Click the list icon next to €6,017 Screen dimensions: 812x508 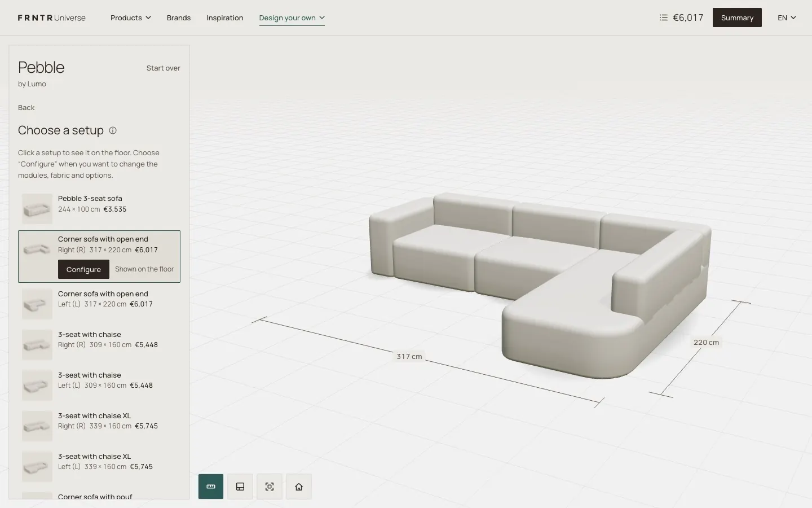coord(664,17)
